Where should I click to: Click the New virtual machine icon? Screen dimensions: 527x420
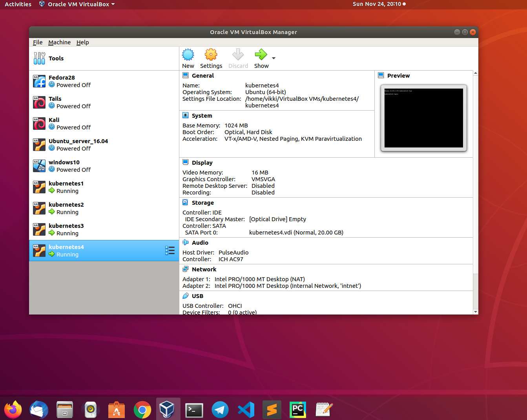click(188, 55)
